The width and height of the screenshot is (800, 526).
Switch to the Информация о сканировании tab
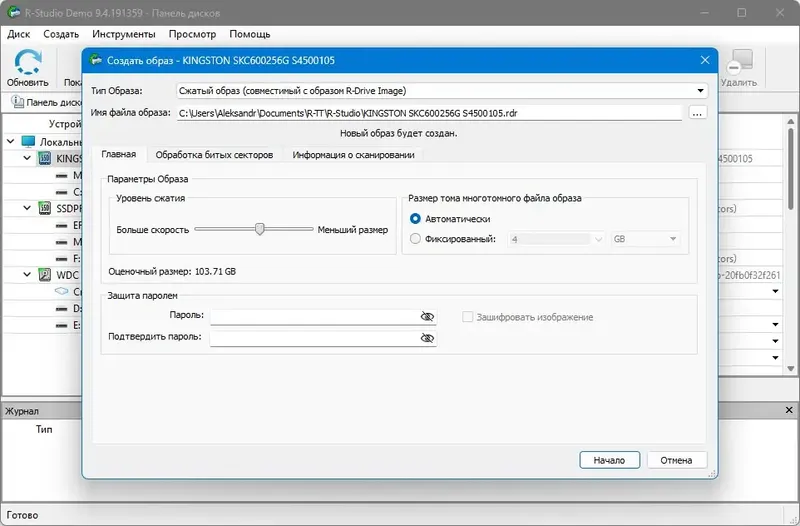(x=354, y=155)
